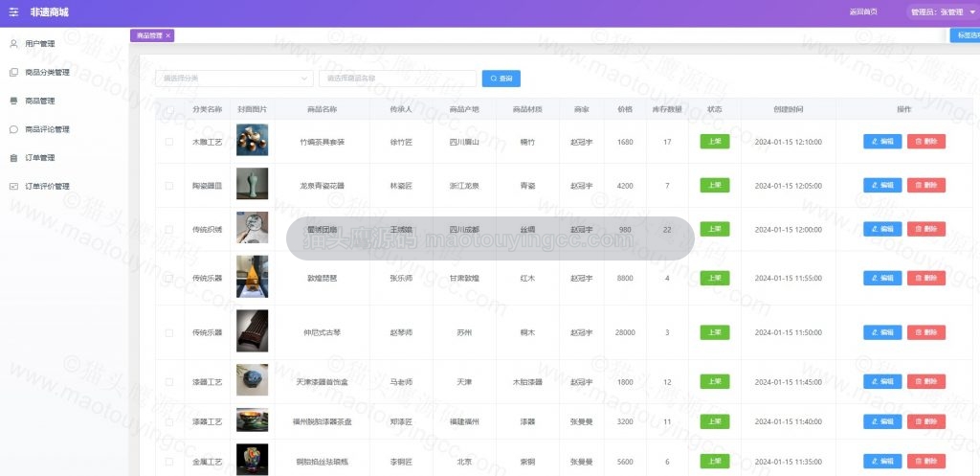The image size is (980, 476).
Task: Open the 管理员：张管理 account dropdown
Action: (942, 12)
